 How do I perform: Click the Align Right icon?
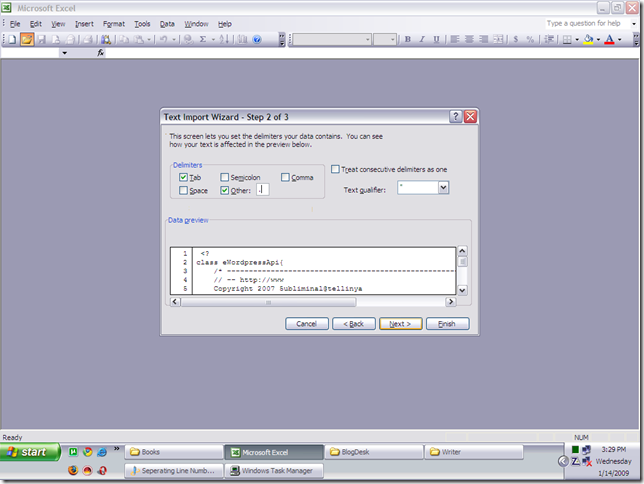point(484,39)
